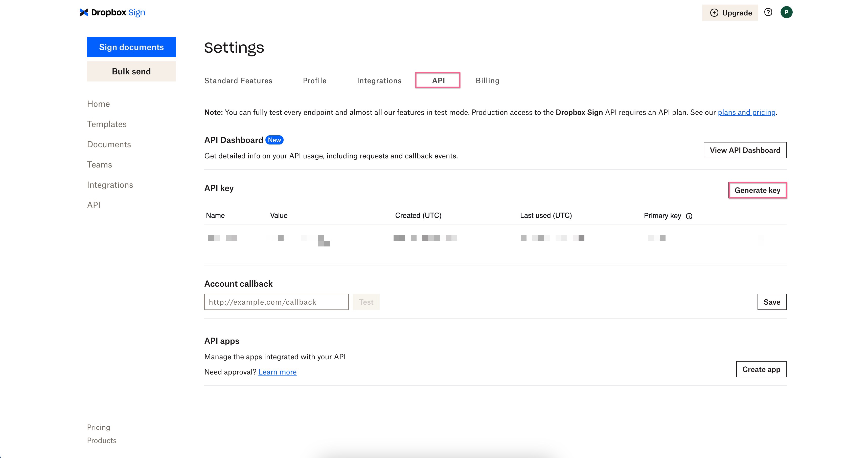Open the Integrations sidebar section
This screenshot has width=868, height=458.
pyautogui.click(x=110, y=185)
